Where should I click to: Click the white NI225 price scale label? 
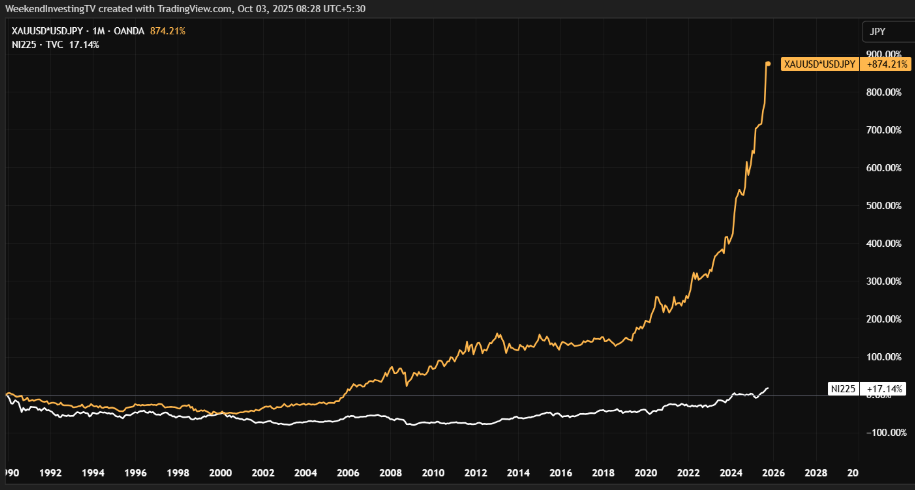coord(844,387)
